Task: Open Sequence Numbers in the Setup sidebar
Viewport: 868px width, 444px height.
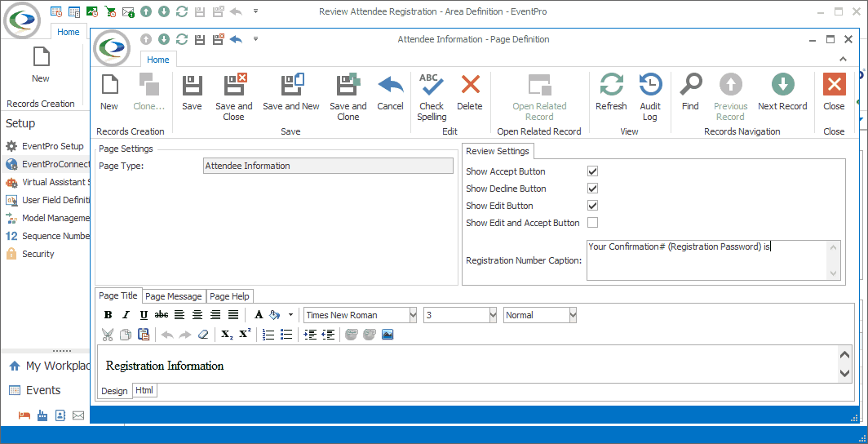Action: point(47,236)
